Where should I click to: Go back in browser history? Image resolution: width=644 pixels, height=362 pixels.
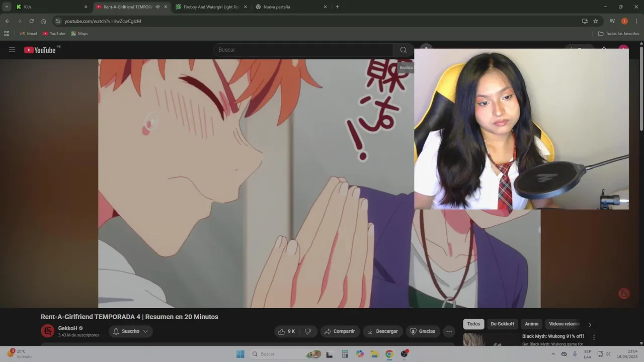(x=7, y=21)
